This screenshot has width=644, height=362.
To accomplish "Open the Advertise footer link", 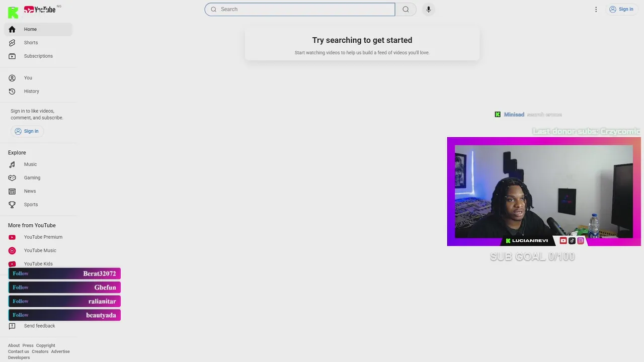I will pyautogui.click(x=60, y=351).
